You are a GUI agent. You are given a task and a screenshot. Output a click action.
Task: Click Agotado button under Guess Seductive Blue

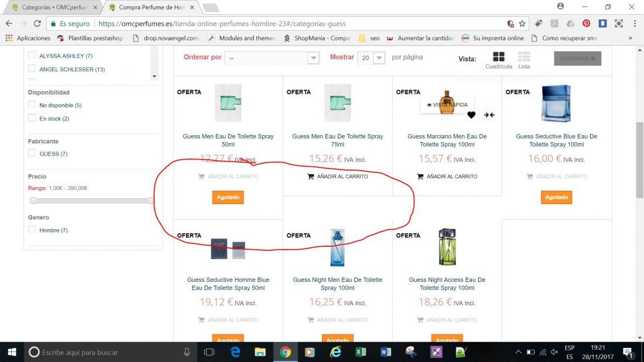pos(557,198)
